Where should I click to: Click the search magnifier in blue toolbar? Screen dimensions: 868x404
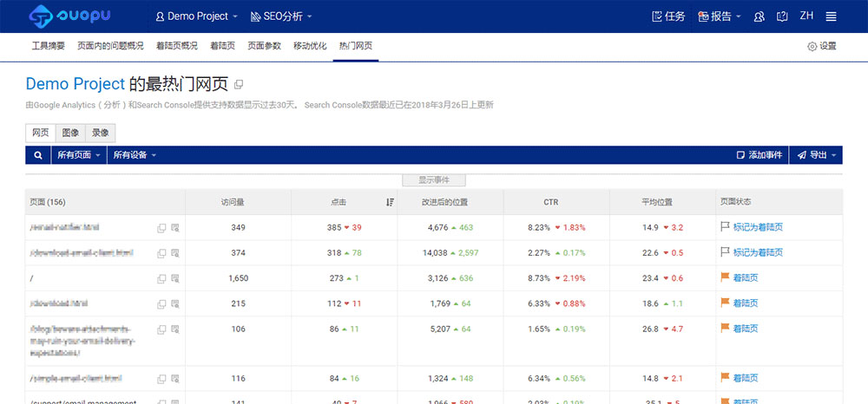[x=38, y=155]
